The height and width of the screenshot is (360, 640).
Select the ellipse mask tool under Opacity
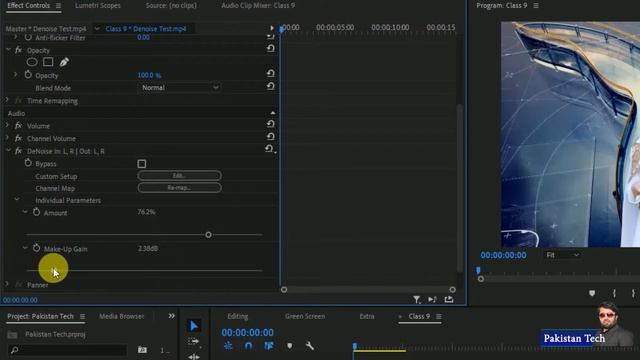32,62
